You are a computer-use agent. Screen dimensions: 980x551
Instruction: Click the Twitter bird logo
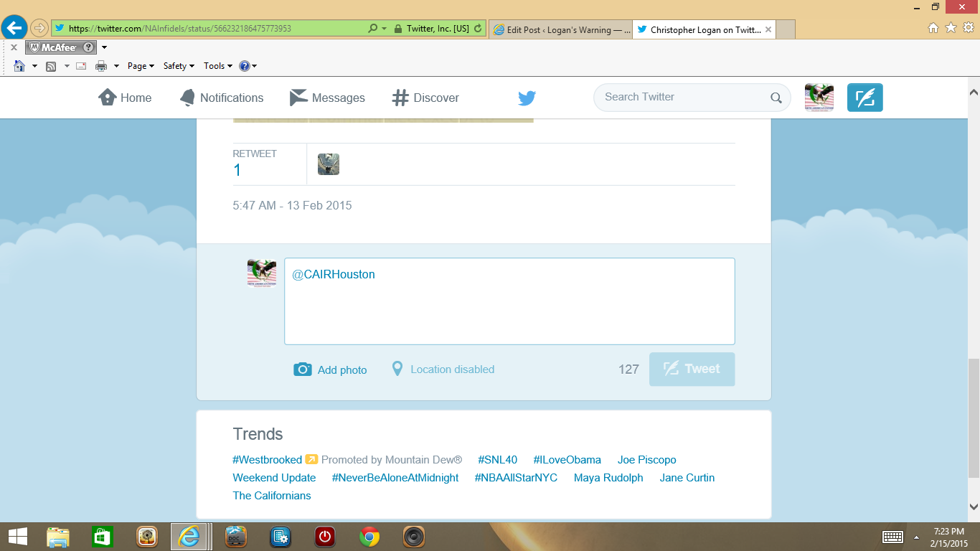pos(527,98)
